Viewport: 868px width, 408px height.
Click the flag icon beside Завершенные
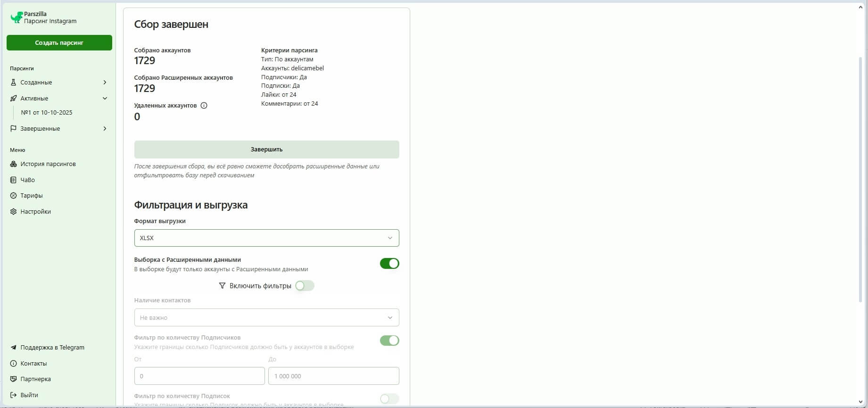[x=13, y=128]
